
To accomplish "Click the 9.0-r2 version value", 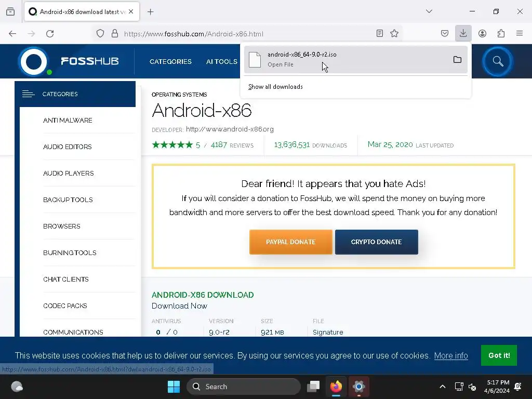I will click(x=219, y=332).
